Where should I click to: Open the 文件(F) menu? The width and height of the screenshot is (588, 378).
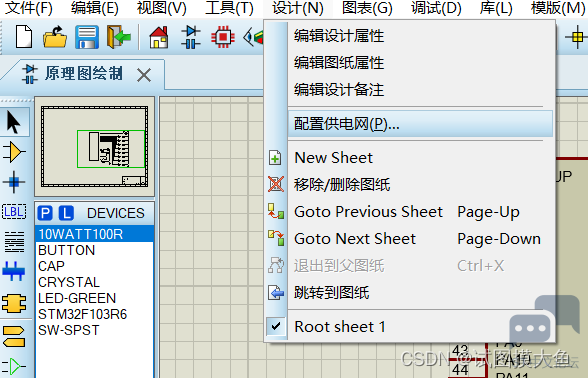(28, 8)
